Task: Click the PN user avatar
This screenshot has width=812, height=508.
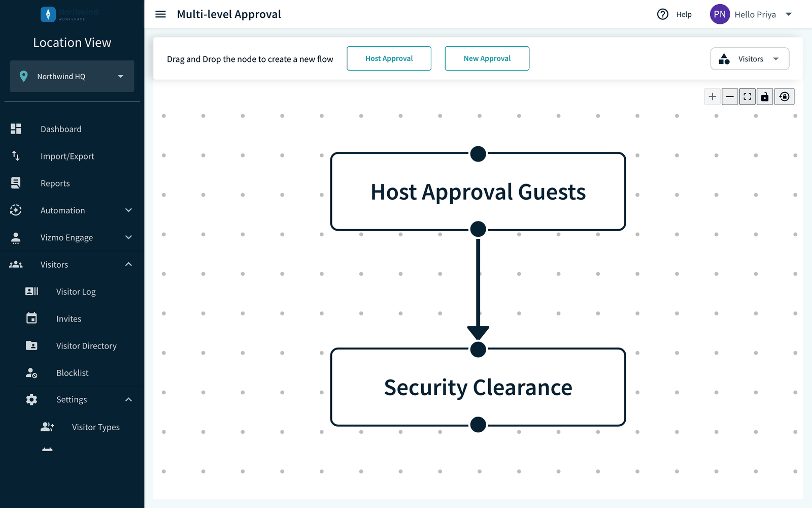Action: [720, 14]
